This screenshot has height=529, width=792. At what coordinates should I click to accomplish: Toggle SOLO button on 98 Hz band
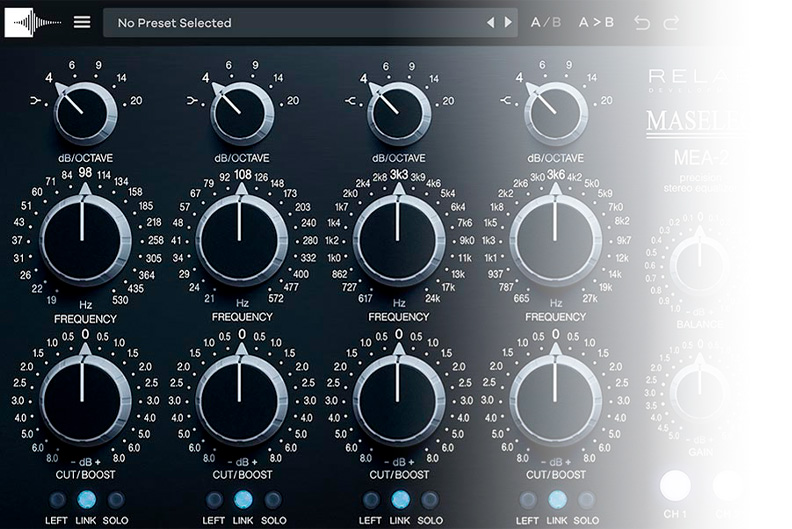tap(116, 500)
